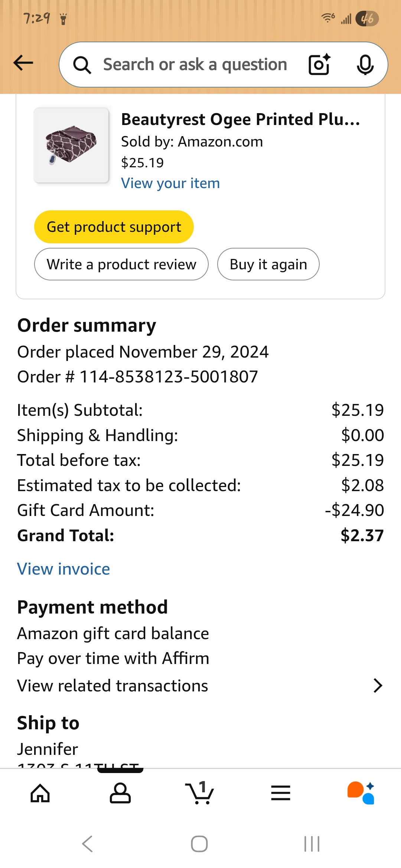Open hamburger menu in bottom navigation
The width and height of the screenshot is (401, 868).
pyautogui.click(x=281, y=793)
